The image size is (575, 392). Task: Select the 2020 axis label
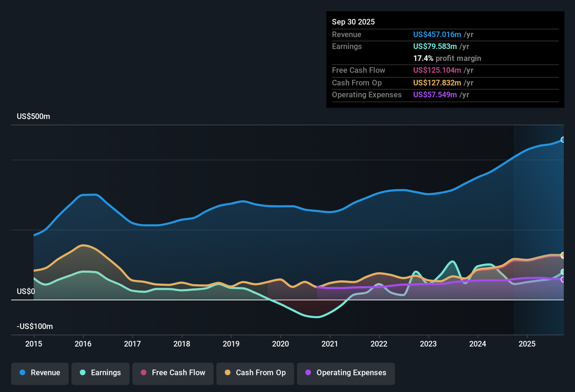pyautogui.click(x=280, y=344)
